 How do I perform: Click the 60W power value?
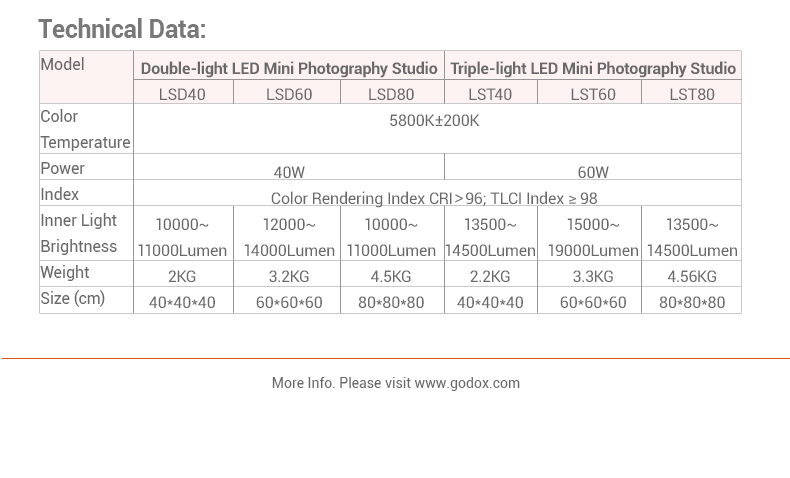[593, 172]
